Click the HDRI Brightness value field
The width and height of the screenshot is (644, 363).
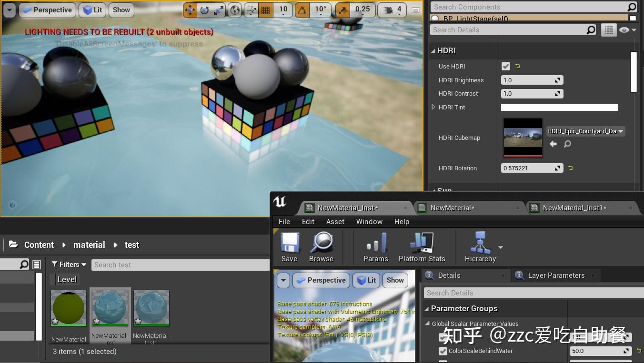coord(532,80)
